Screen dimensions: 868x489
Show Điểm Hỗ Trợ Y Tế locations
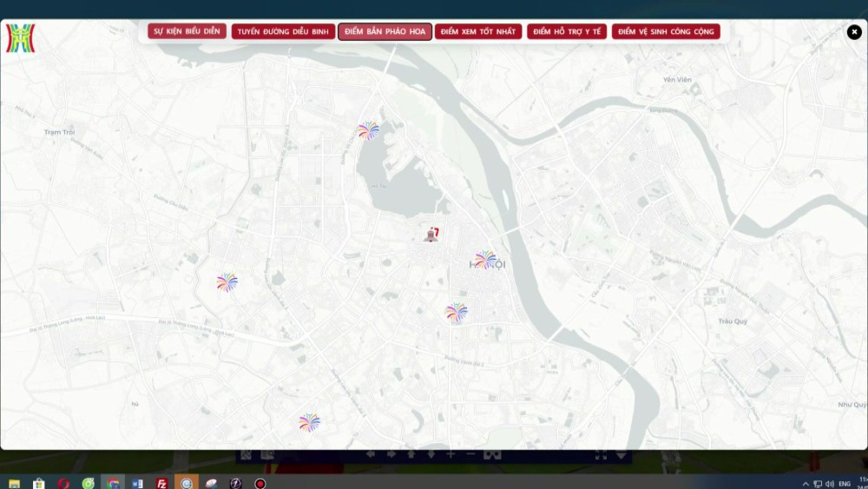click(x=567, y=31)
